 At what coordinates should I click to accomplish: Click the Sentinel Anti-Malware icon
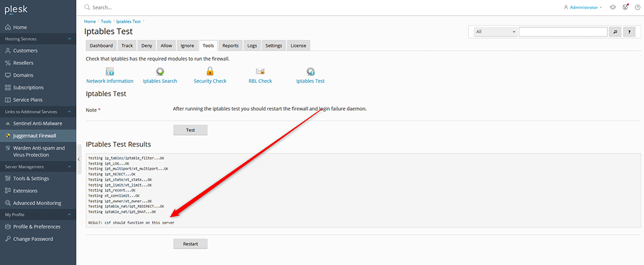[8, 123]
